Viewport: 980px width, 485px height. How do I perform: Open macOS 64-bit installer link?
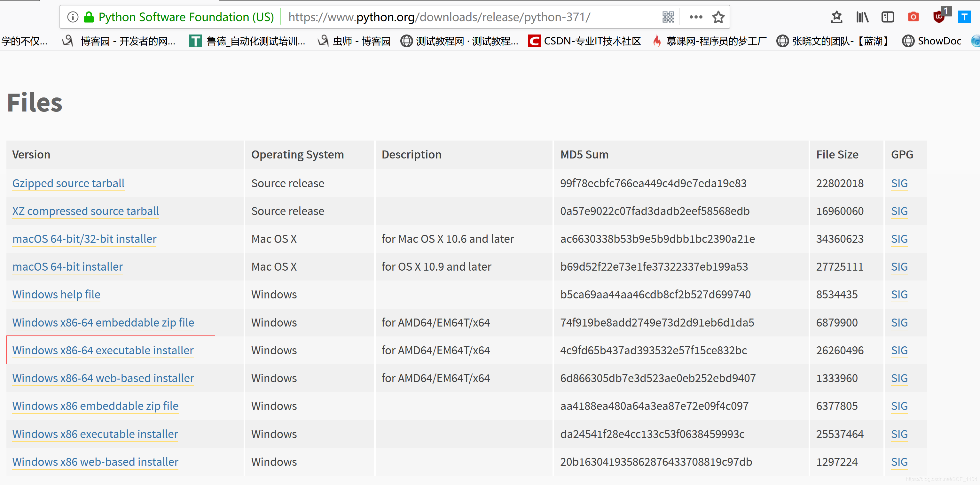point(67,266)
